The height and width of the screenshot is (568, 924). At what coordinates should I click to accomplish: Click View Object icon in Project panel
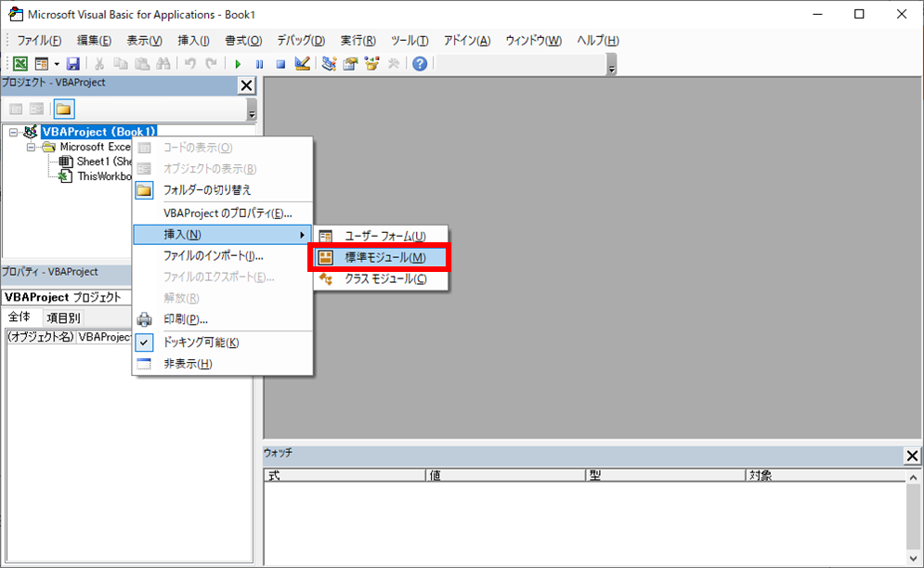pyautogui.click(x=36, y=109)
